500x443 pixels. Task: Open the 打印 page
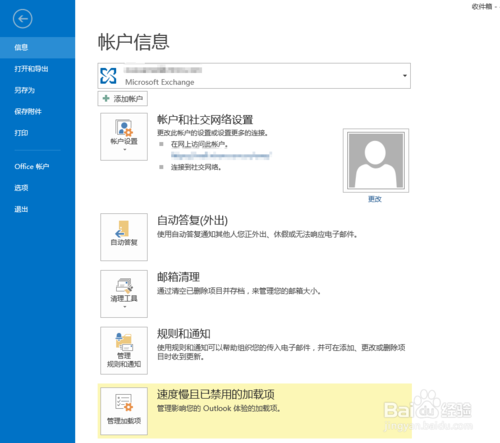(21, 133)
